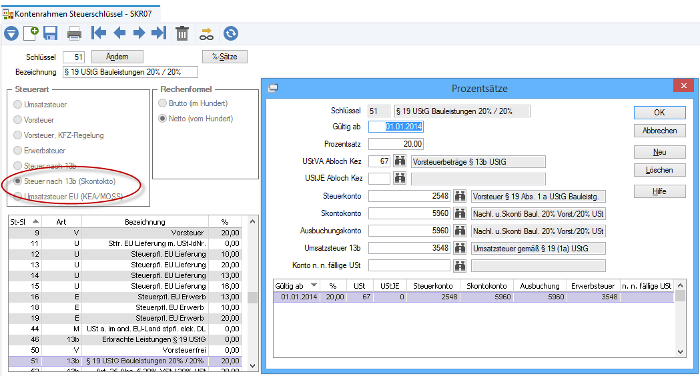The height and width of the screenshot is (376, 700).
Task: Open Hilfe in the dialog
Action: 659,192
